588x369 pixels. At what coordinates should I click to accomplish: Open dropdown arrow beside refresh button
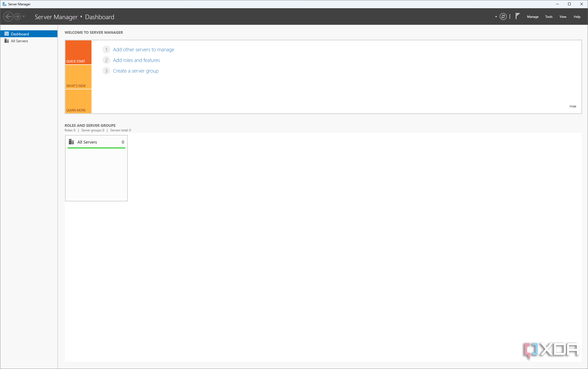pos(496,17)
